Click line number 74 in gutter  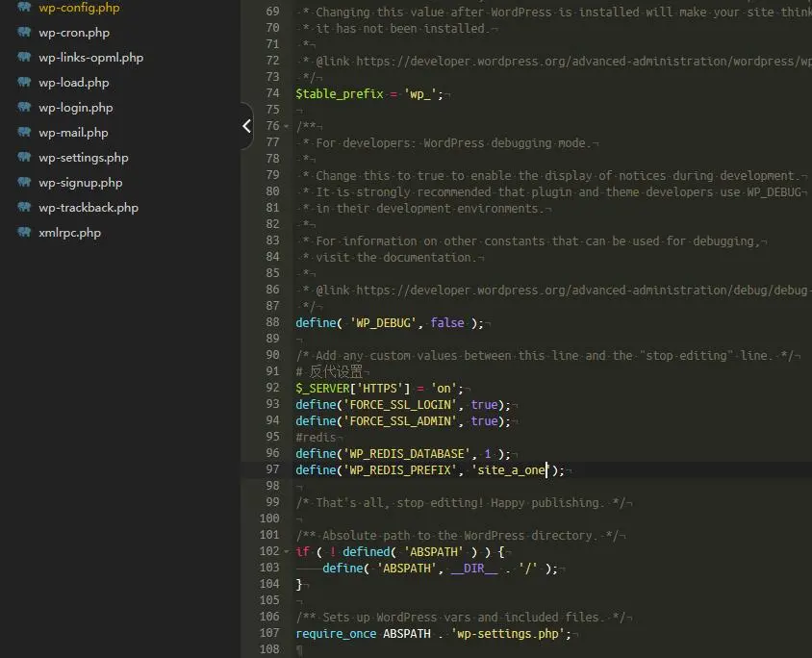[x=272, y=93]
